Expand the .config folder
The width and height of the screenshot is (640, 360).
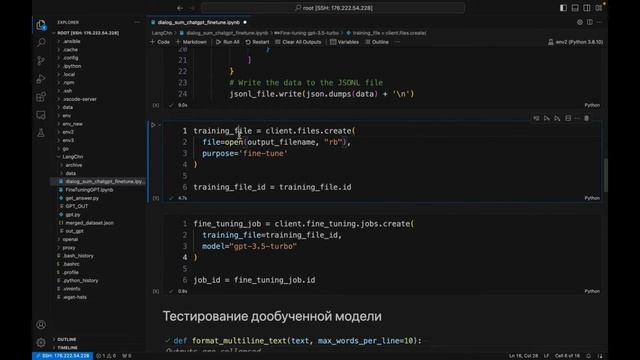[71, 58]
